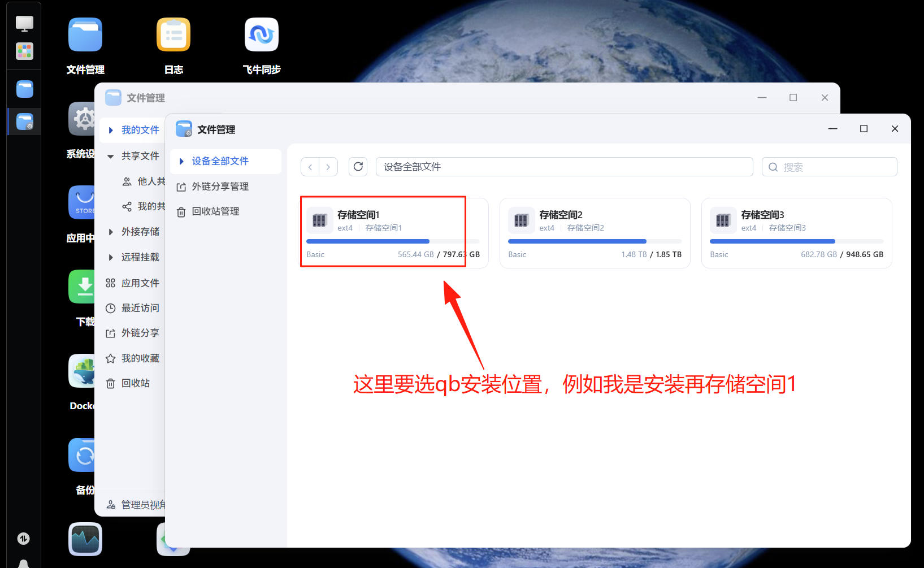
Task: Launch the blue STORE app center desktop icon
Action: 81,202
